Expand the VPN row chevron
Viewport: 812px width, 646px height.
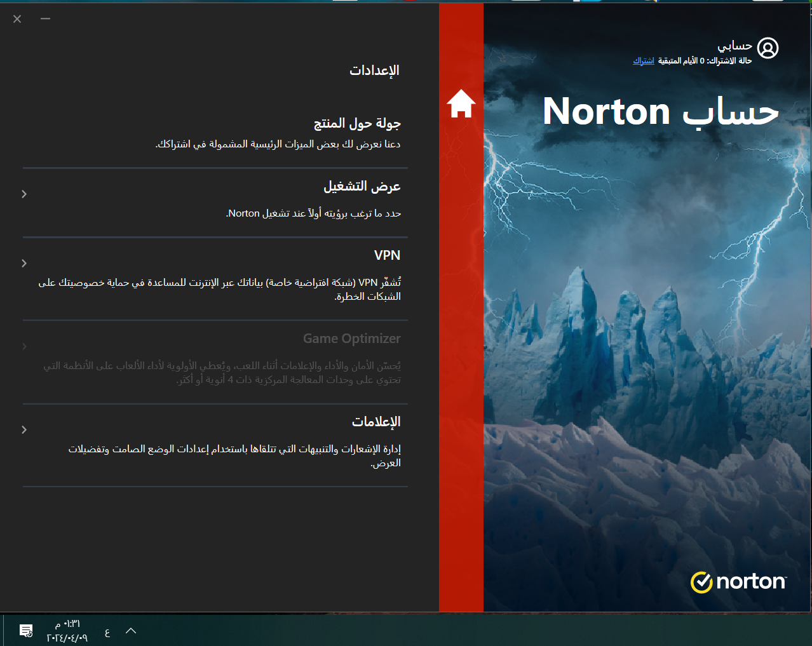pos(24,263)
